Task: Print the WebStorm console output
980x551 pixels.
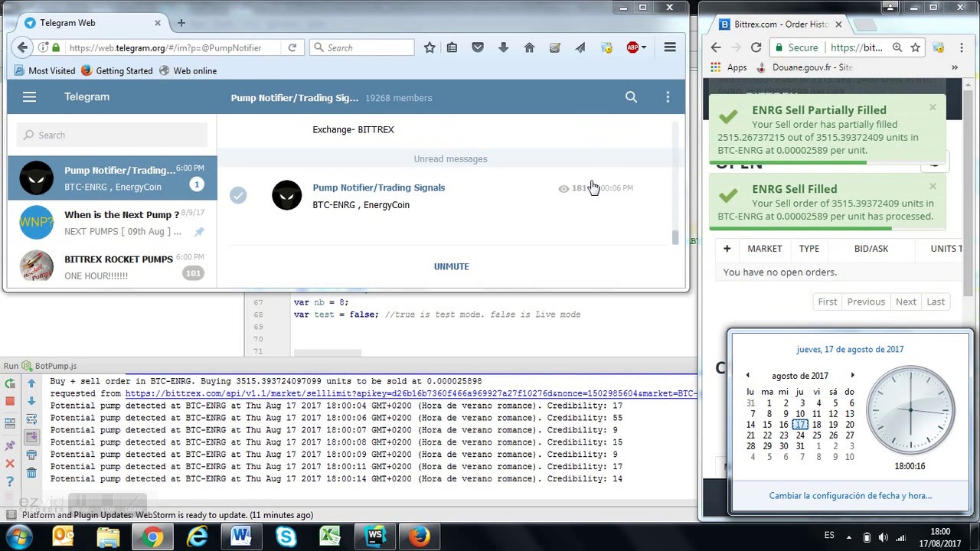Action: coord(31,455)
